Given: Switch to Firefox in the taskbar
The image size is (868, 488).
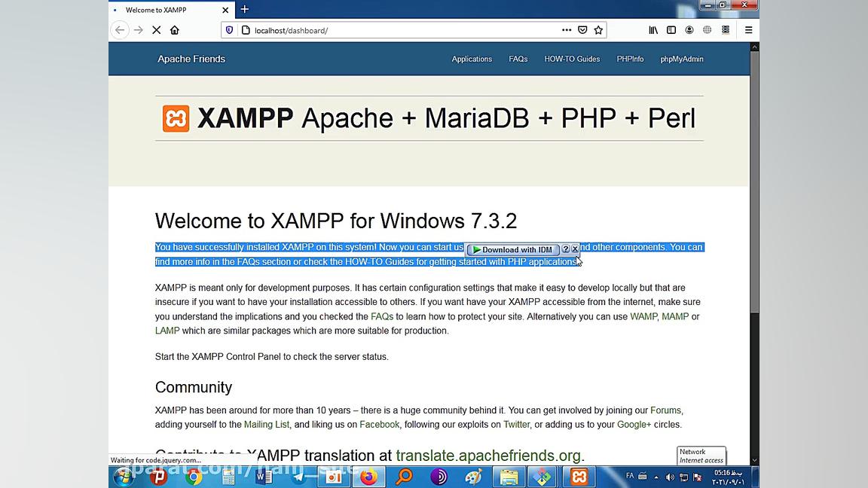Looking at the screenshot, I should [368, 477].
